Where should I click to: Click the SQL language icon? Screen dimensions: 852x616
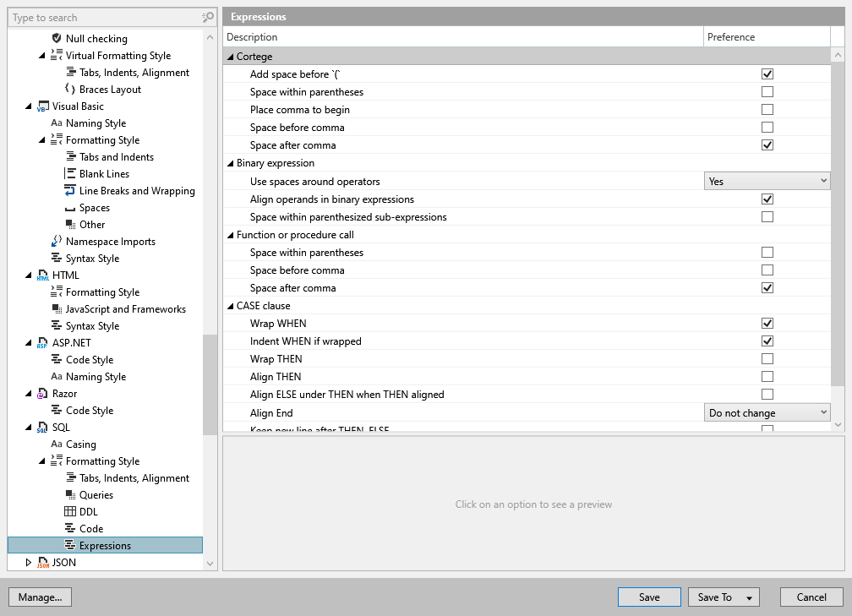tap(43, 427)
